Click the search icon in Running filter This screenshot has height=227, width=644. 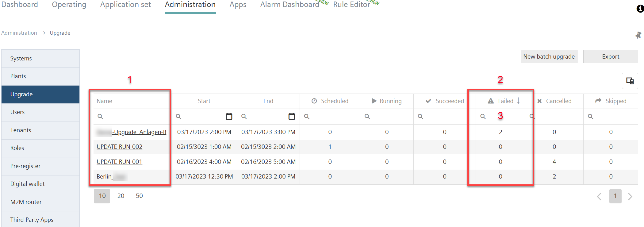click(x=367, y=117)
